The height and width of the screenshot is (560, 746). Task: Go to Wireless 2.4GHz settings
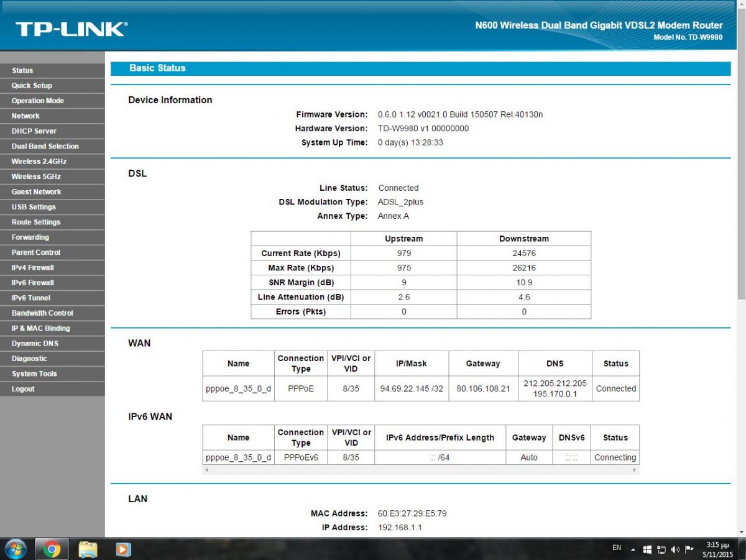click(x=39, y=162)
